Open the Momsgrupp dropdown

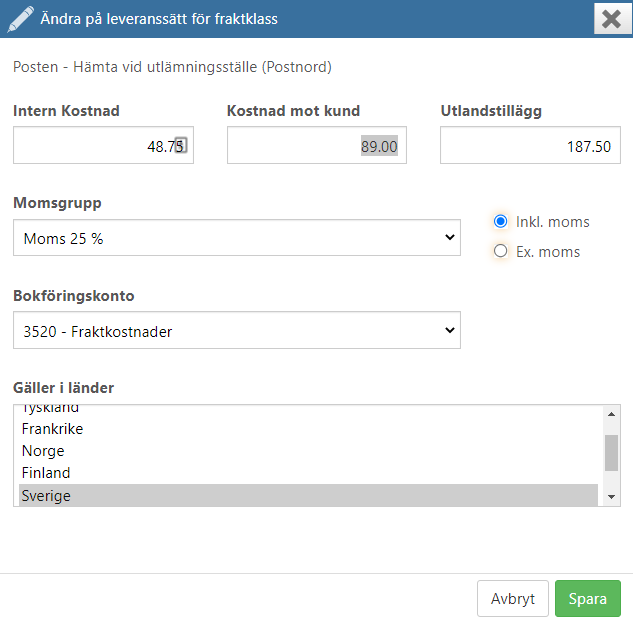click(237, 238)
